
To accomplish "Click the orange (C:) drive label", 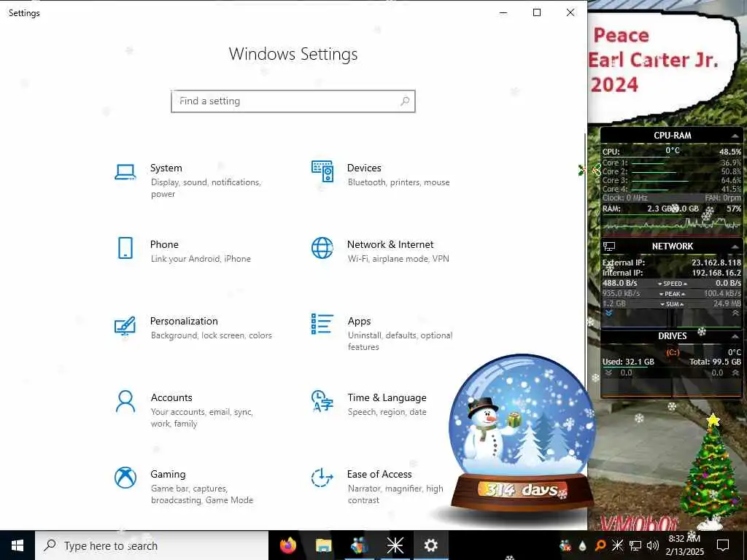I will [x=673, y=352].
